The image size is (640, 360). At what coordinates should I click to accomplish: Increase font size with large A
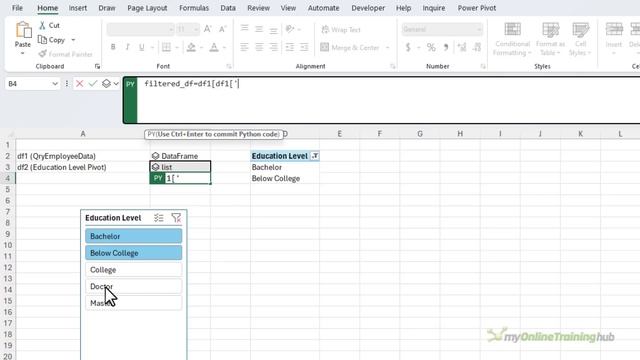tap(208, 29)
